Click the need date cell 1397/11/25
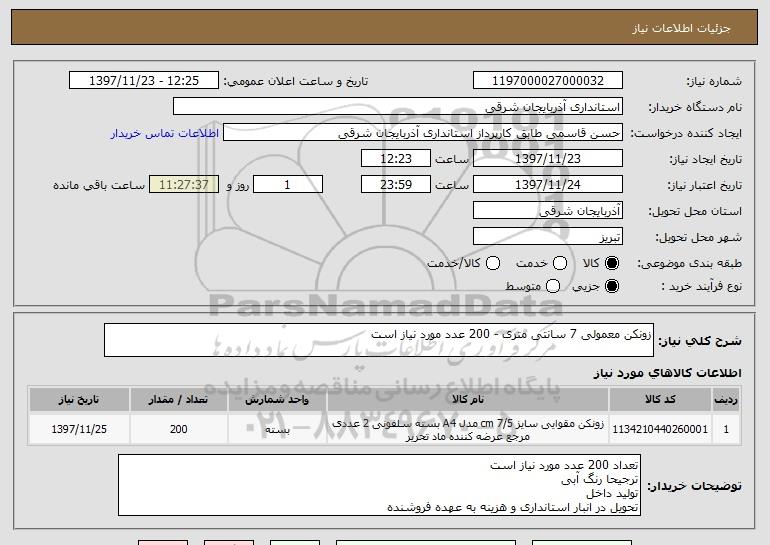Image resolution: width=770 pixels, height=545 pixels. pos(79,429)
